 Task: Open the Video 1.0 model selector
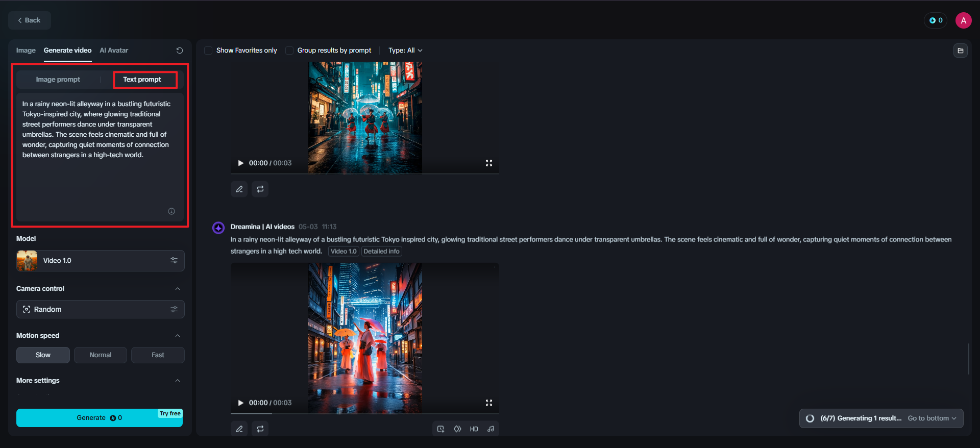coord(100,261)
